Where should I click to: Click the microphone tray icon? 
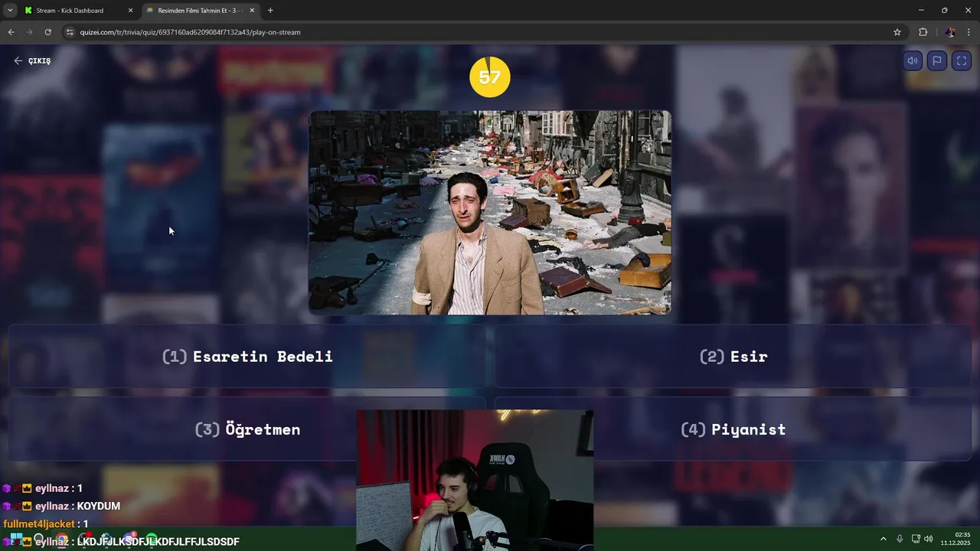click(x=900, y=539)
